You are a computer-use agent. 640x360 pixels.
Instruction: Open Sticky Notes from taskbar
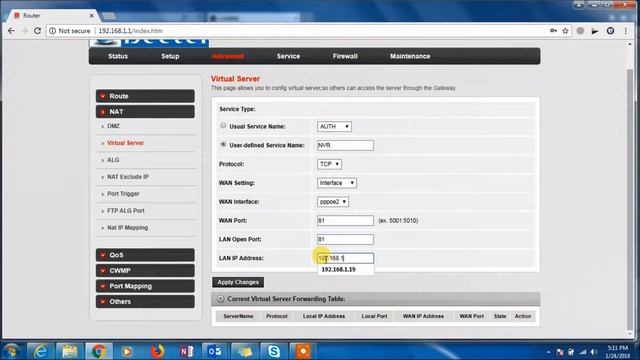click(x=244, y=351)
